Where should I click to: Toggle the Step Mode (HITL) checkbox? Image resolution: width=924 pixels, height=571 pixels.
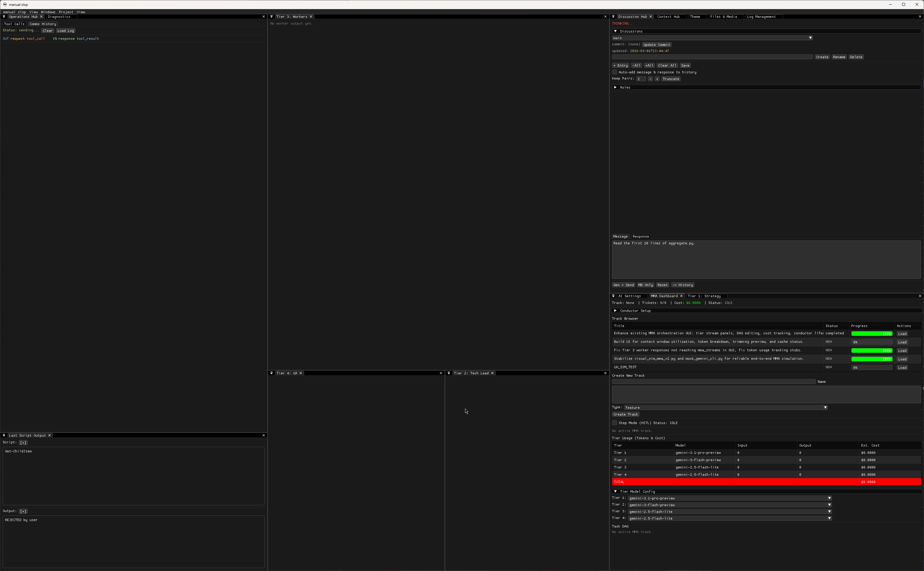[614, 423]
